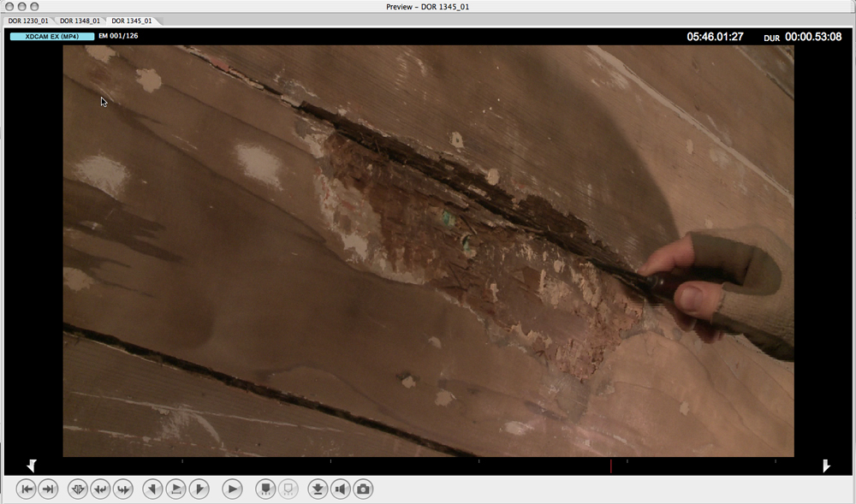The image size is (856, 504).
Task: Play in-to-out range button
Action: click(175, 489)
